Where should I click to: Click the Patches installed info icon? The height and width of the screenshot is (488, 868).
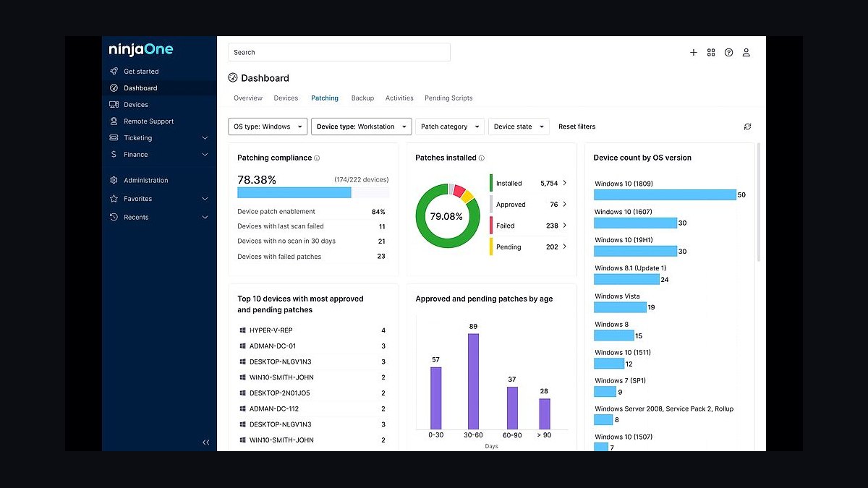click(x=482, y=158)
